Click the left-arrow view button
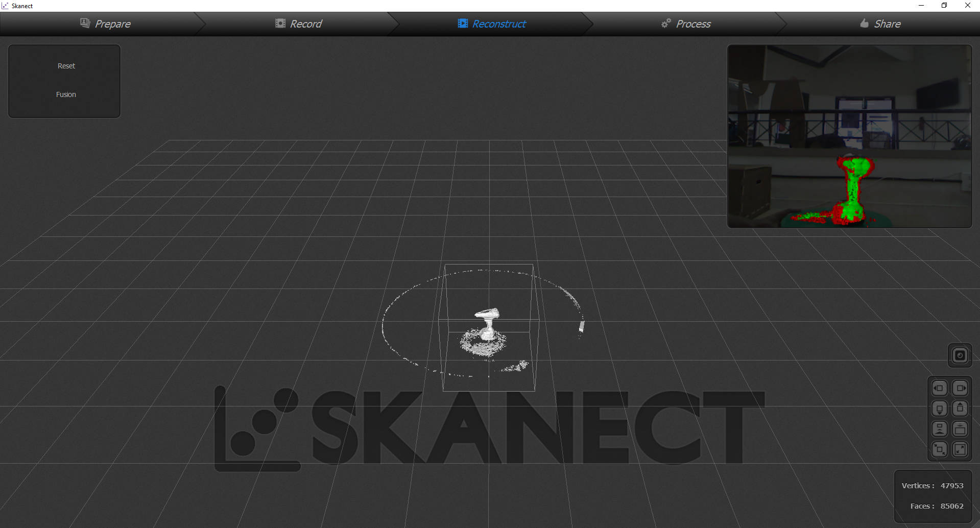 [x=940, y=388]
